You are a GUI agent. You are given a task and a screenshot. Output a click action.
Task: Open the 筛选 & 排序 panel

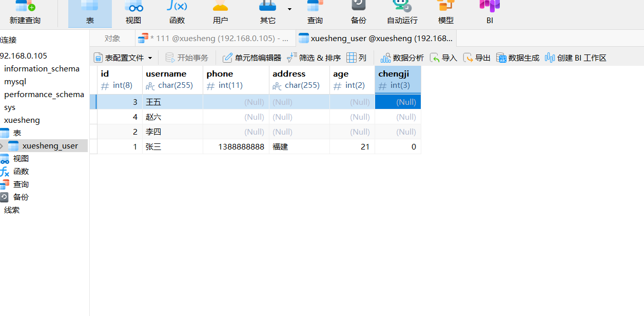click(313, 58)
